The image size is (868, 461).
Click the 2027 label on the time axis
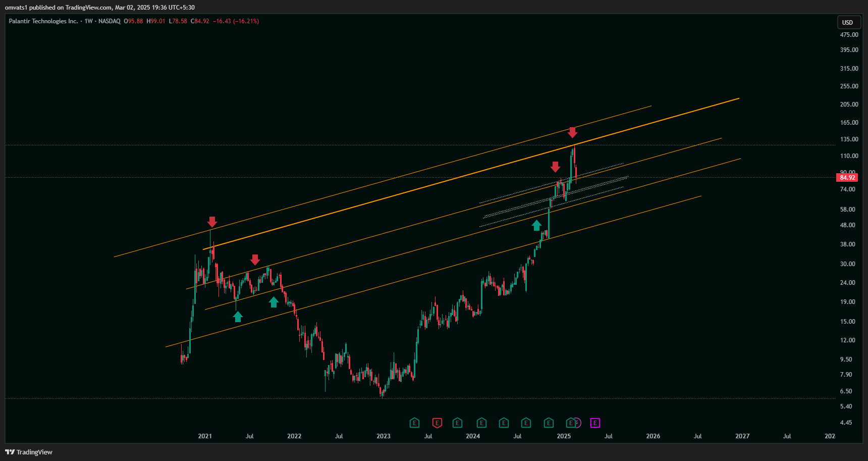click(742, 436)
